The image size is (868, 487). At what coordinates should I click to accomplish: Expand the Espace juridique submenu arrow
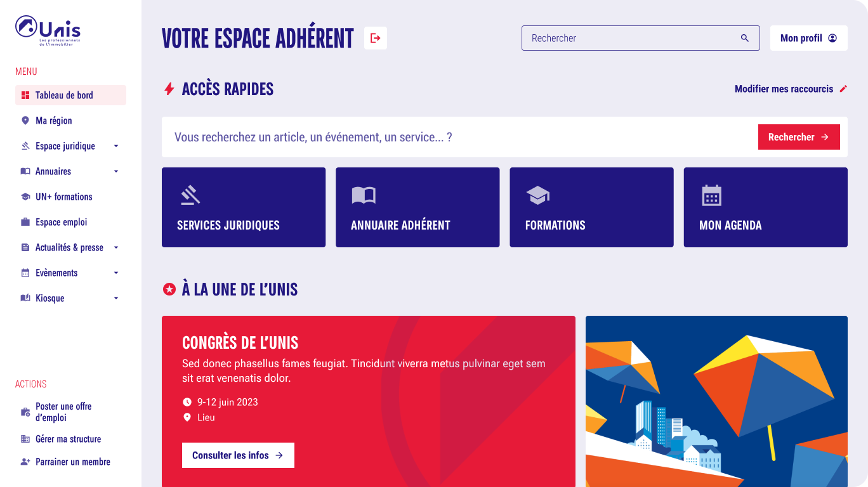pos(116,146)
